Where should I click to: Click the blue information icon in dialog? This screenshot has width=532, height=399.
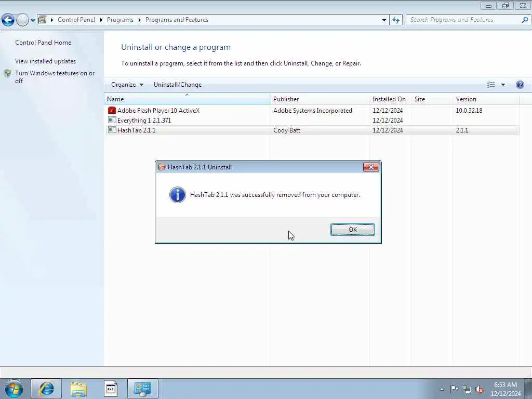coord(178,195)
